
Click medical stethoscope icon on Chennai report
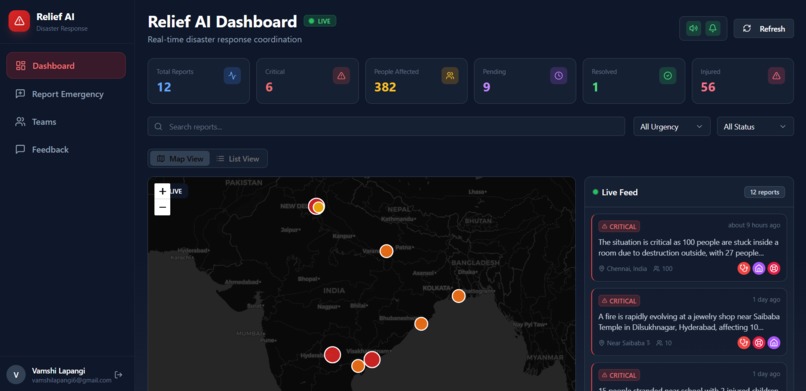click(744, 268)
